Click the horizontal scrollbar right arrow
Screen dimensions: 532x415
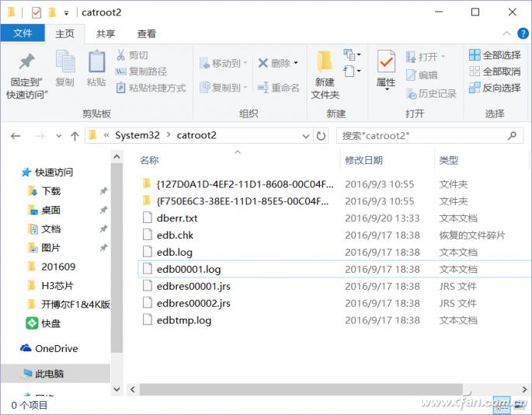click(x=524, y=389)
